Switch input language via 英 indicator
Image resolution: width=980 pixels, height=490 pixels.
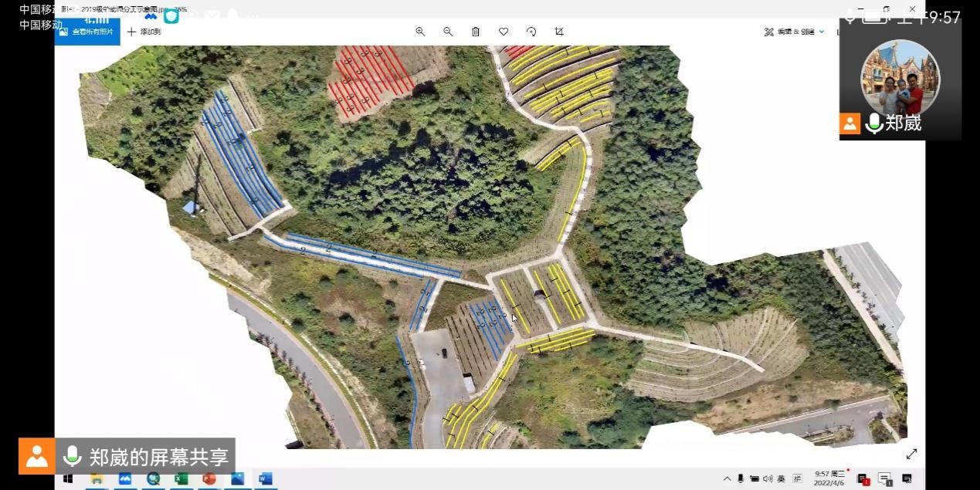click(x=781, y=479)
